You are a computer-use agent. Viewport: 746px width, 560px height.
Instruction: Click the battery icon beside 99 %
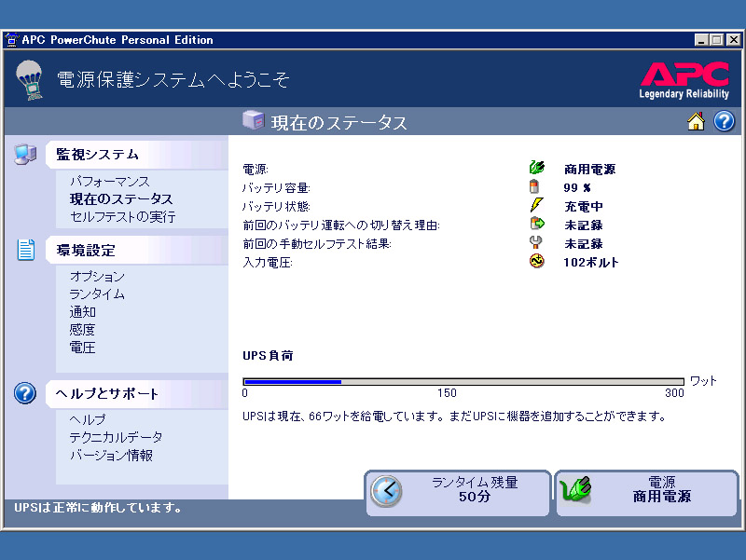[534, 186]
